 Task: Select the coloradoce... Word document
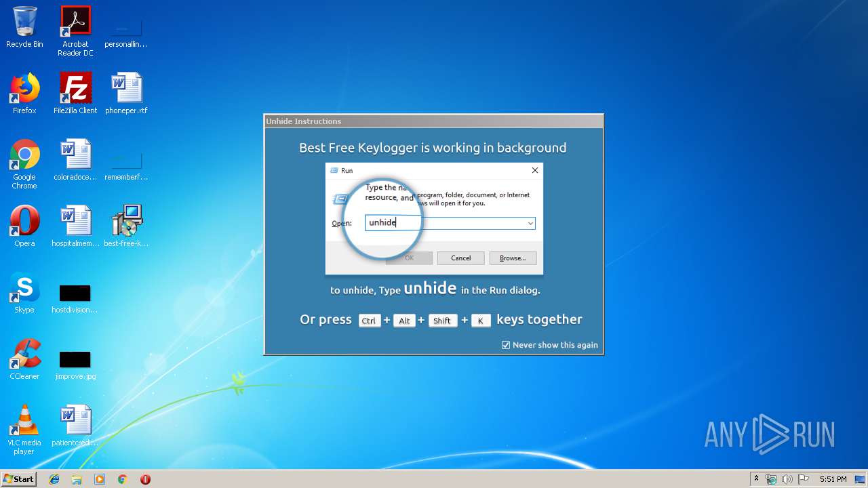75,160
